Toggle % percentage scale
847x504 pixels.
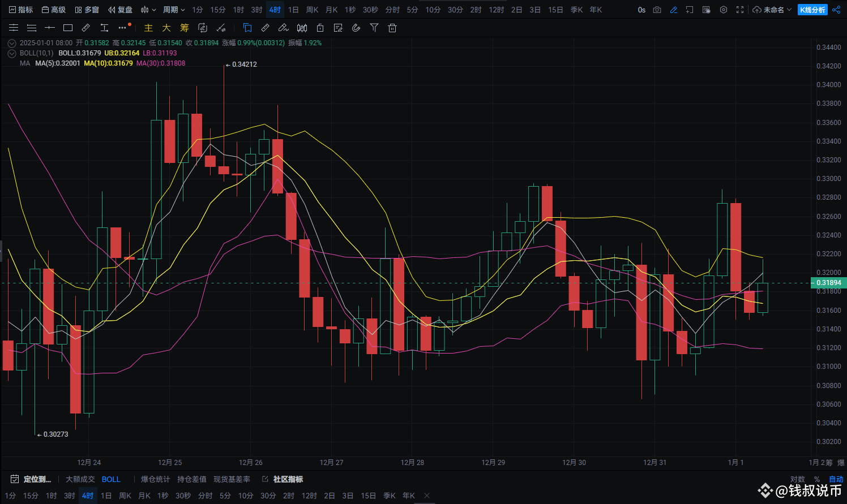tap(817, 479)
